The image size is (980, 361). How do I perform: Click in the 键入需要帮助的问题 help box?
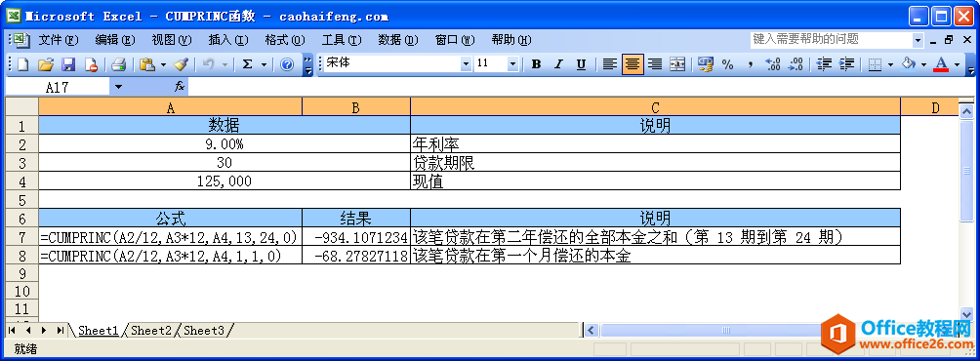tap(832, 40)
